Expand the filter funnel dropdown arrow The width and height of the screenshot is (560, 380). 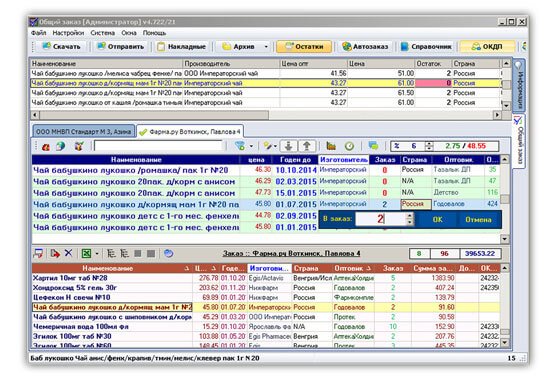(251, 146)
